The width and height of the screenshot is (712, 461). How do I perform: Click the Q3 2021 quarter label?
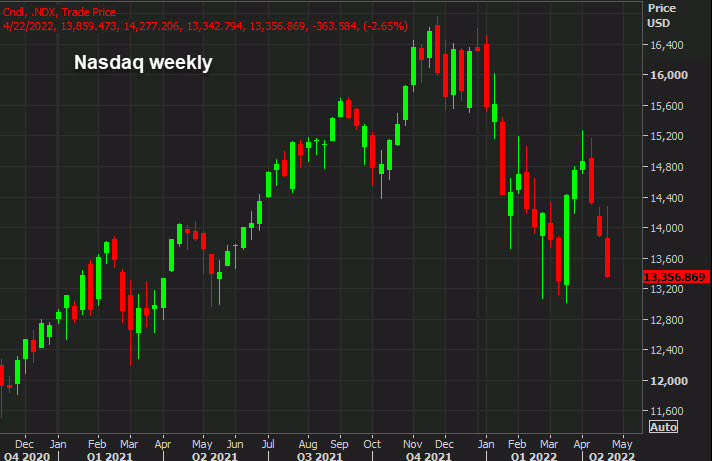320,456
